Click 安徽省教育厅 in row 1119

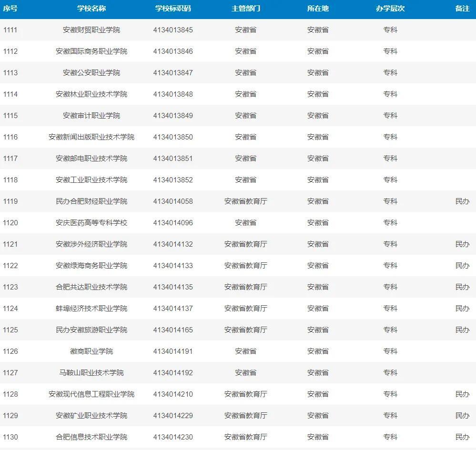click(x=245, y=201)
